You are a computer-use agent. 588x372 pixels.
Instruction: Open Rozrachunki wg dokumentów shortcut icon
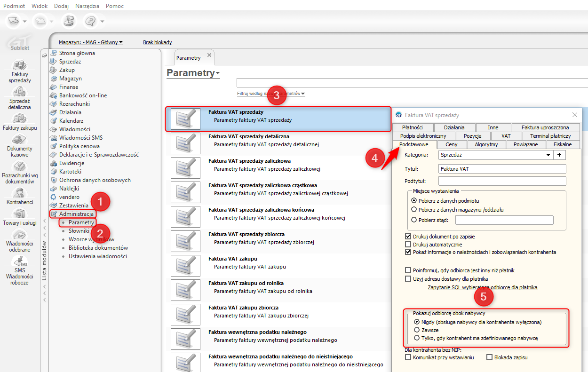point(19,166)
